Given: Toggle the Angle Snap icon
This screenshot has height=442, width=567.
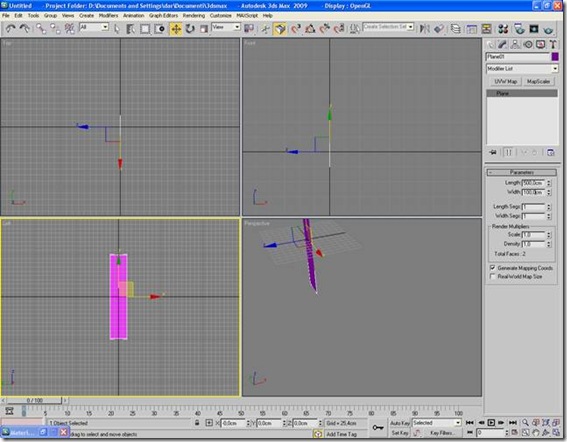Looking at the screenshot, I should (310, 29).
